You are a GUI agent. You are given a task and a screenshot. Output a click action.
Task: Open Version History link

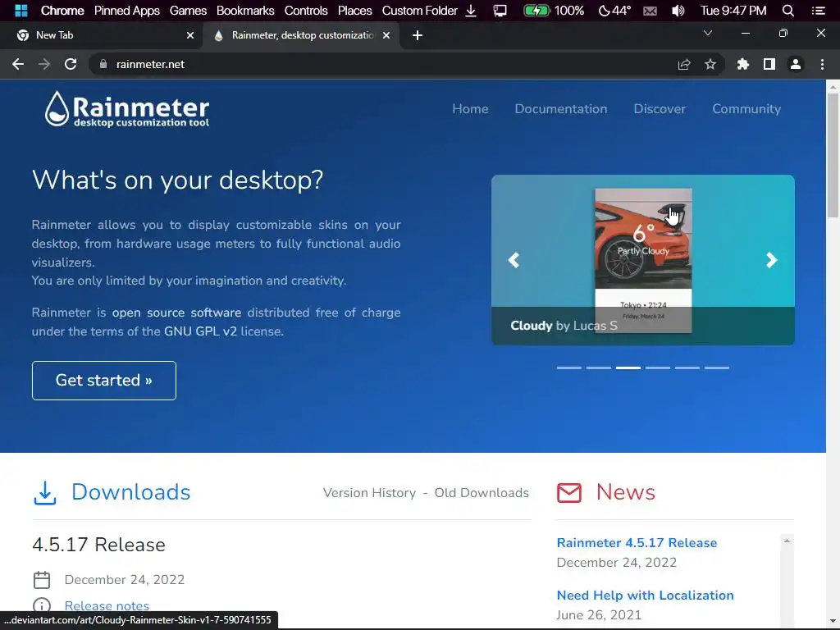(370, 493)
